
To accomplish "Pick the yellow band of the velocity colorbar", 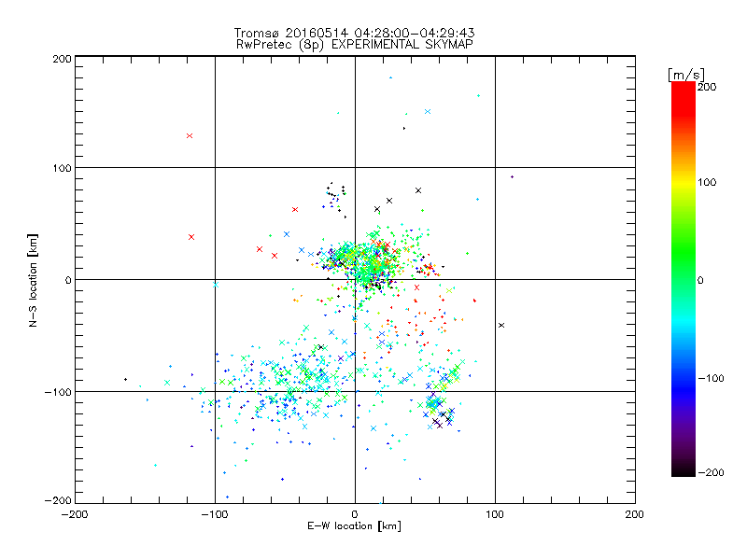I will point(684,182).
